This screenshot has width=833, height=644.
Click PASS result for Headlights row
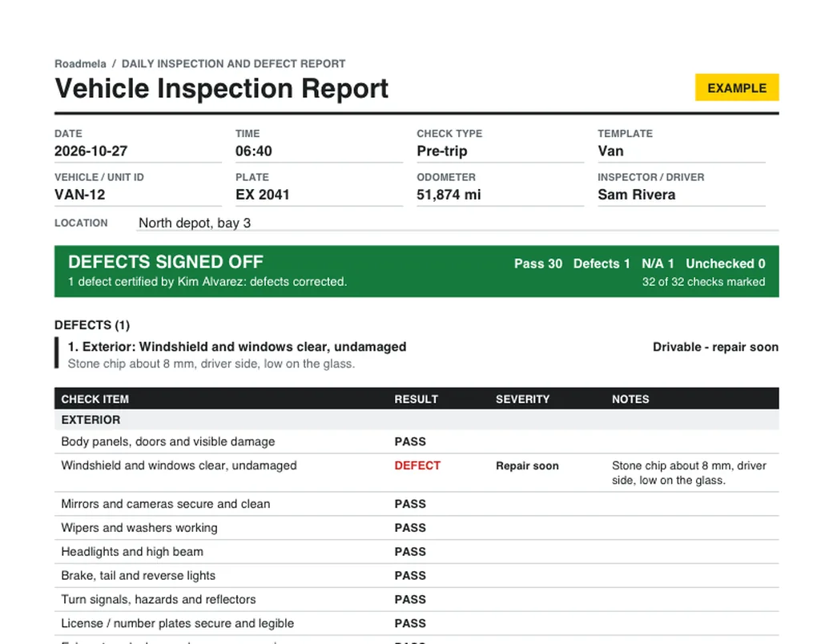tap(410, 552)
